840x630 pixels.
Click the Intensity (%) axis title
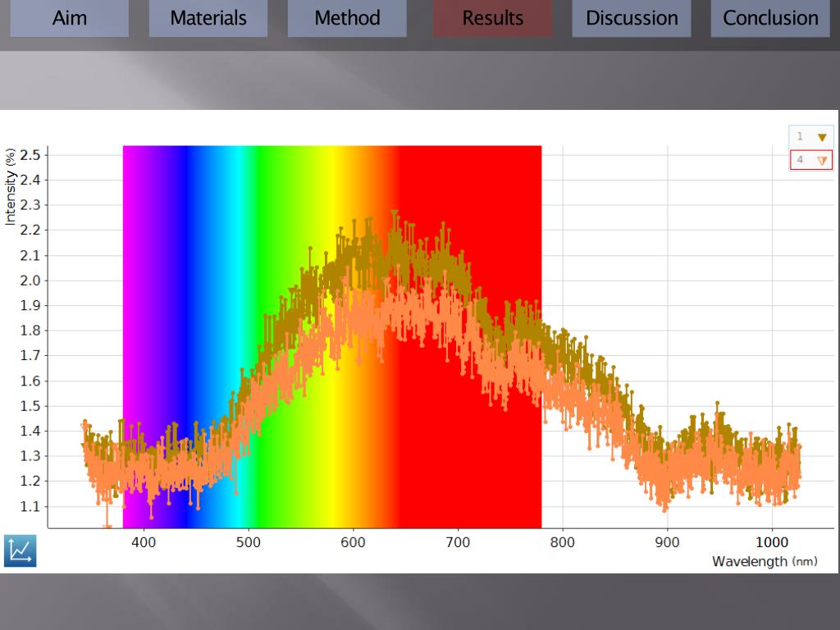point(11,187)
